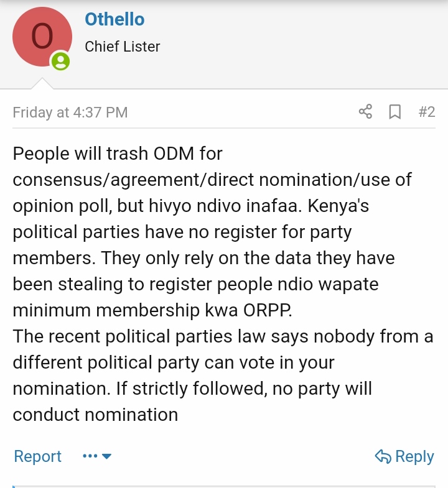Click the paragraph about the recent political parties law

point(223,375)
